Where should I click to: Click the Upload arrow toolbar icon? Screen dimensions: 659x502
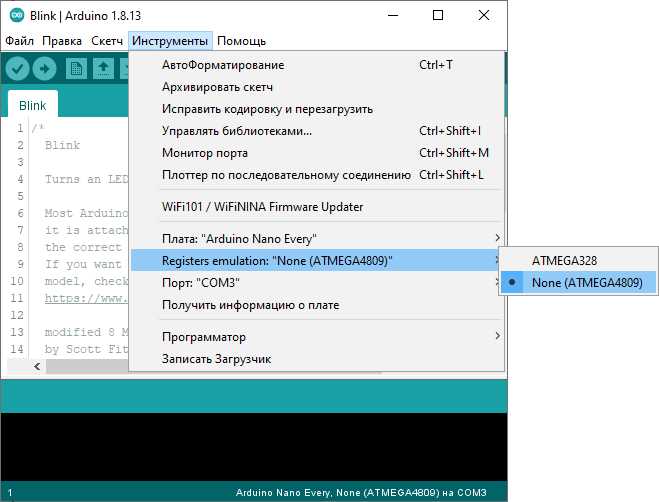[44, 68]
